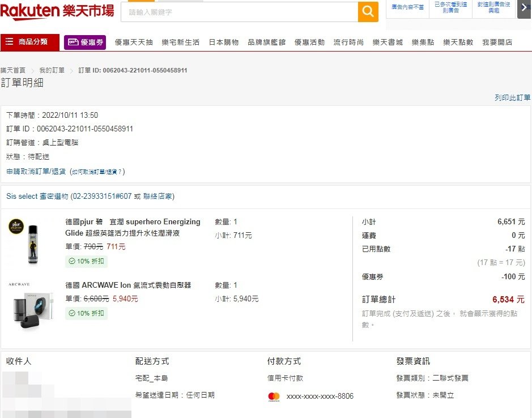Screen dimensions: 532x418
Task: Click the breadcrumb order ID 0062043-221011-0550458911
Action: [145, 70]
